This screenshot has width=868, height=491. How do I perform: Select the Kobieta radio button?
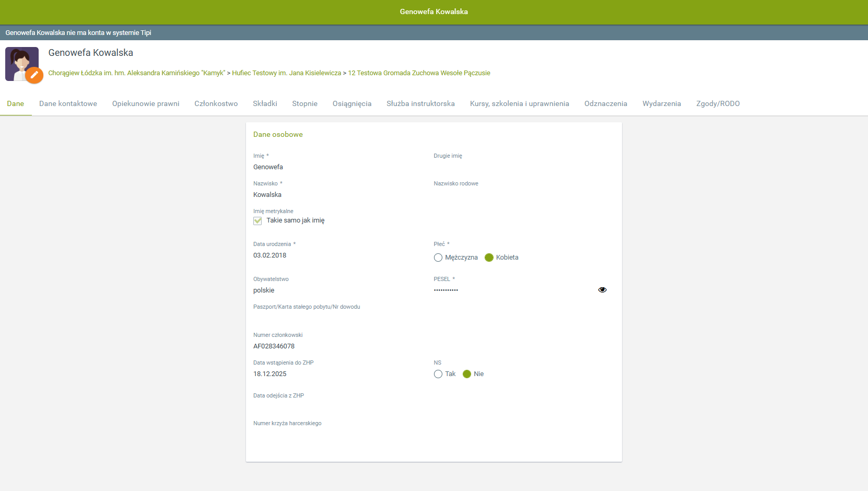(489, 258)
